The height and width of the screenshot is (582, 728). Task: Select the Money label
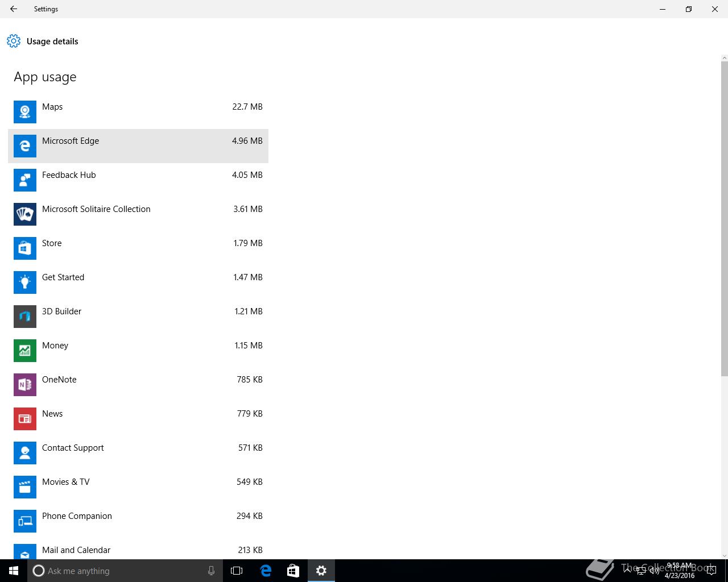tap(55, 346)
